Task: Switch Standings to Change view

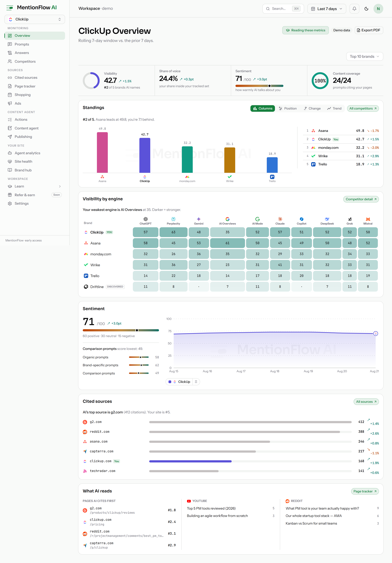Action: (x=312, y=108)
